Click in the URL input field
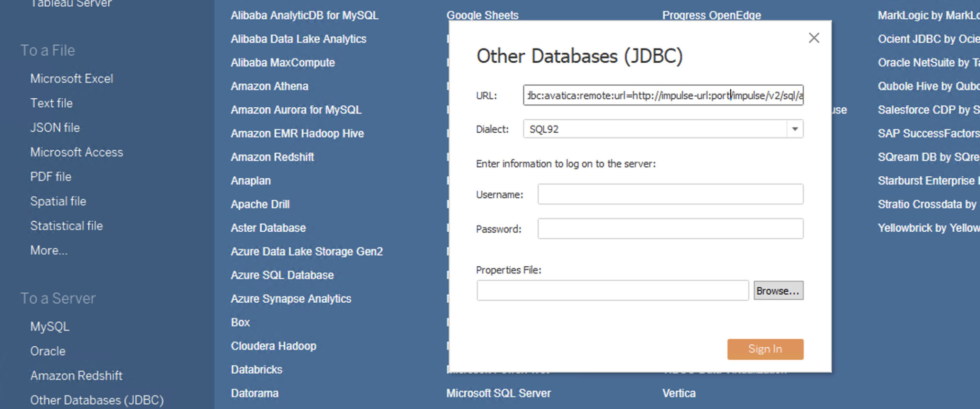This screenshot has height=409, width=980. (x=663, y=95)
